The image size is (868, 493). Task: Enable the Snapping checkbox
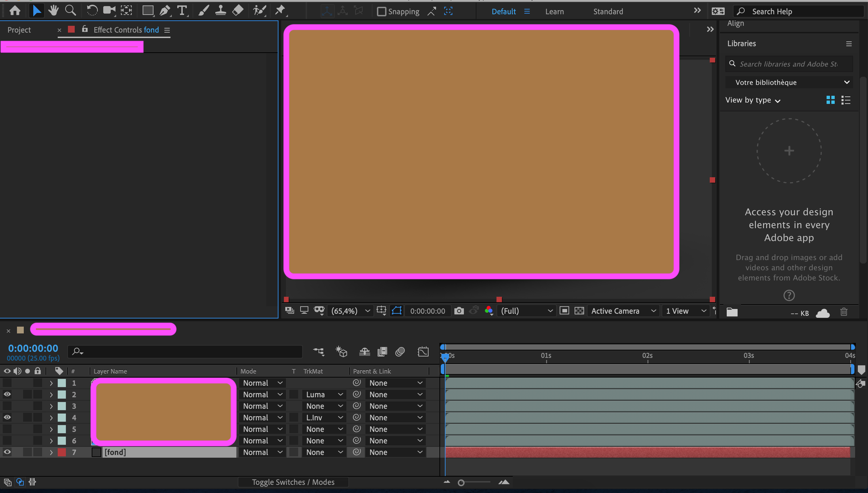click(x=382, y=12)
